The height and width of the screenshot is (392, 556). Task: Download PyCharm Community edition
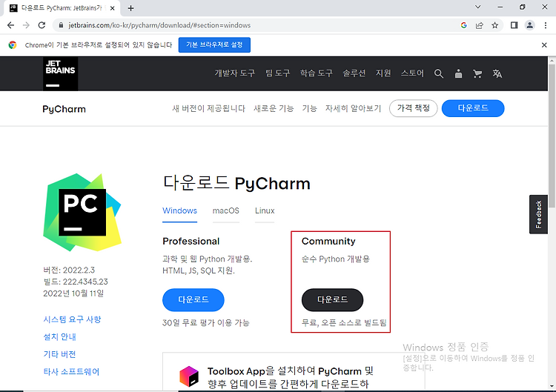pyautogui.click(x=333, y=300)
